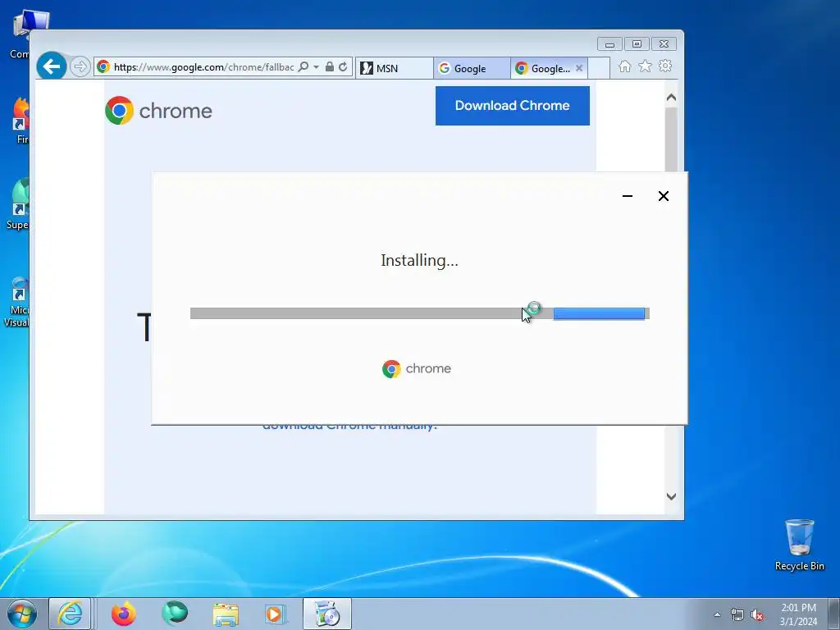Click the Download Chrome button

coord(512,106)
